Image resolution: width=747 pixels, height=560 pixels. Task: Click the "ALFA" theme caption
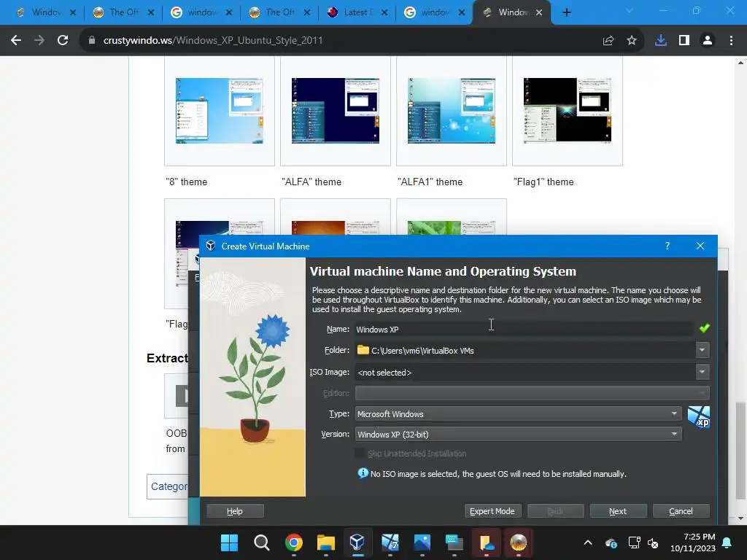(311, 182)
